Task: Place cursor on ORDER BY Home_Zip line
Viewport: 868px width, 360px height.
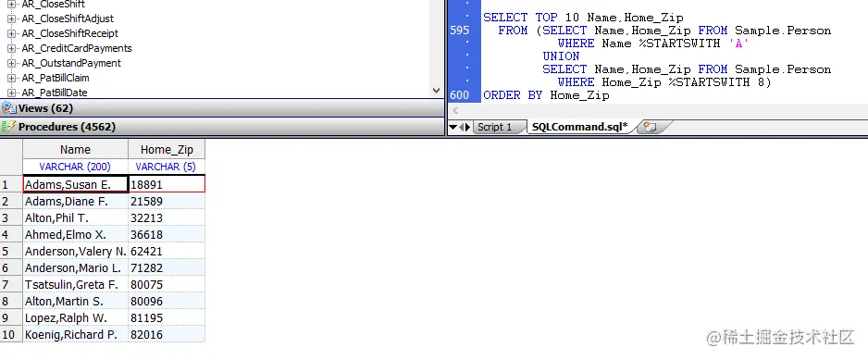Action: click(x=546, y=95)
